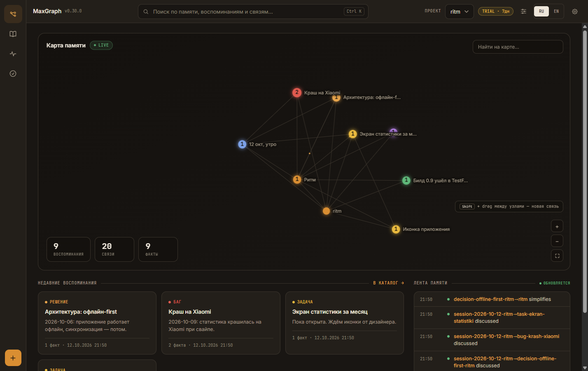Select the green Билд 0.9 node
Viewport: 588px width, 371px height.
(x=406, y=180)
